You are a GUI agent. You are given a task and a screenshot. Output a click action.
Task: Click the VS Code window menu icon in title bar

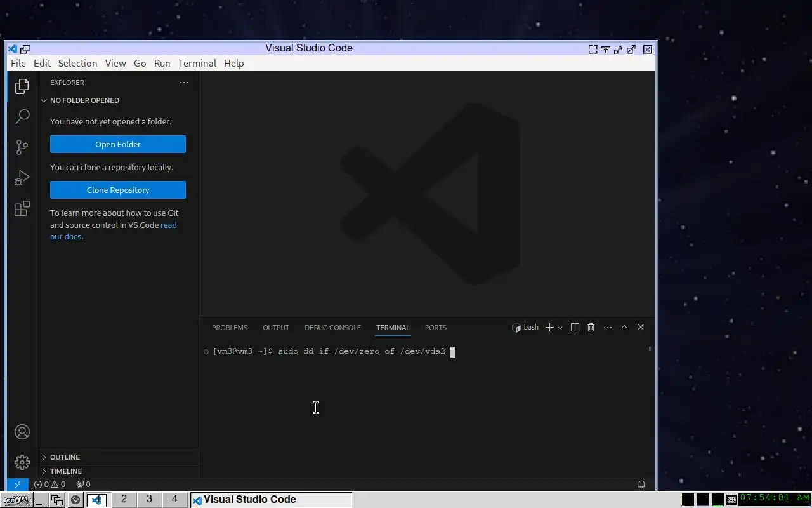pyautogui.click(x=12, y=49)
